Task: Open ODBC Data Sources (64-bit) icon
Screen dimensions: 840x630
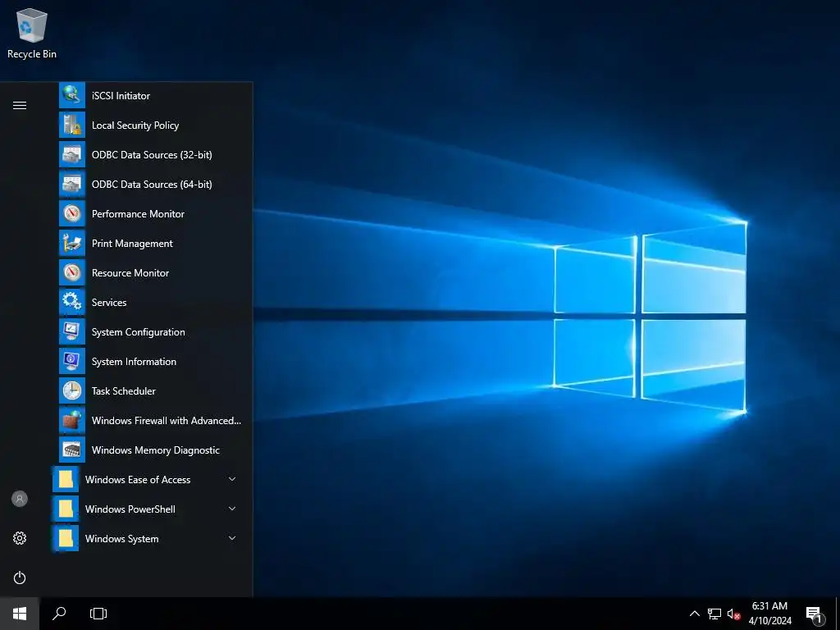Action: pyautogui.click(x=72, y=184)
